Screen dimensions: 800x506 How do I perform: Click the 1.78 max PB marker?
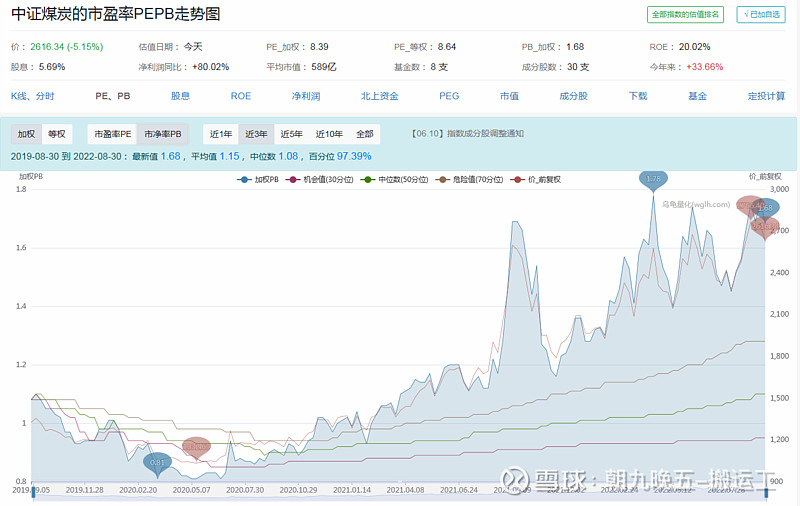653,180
